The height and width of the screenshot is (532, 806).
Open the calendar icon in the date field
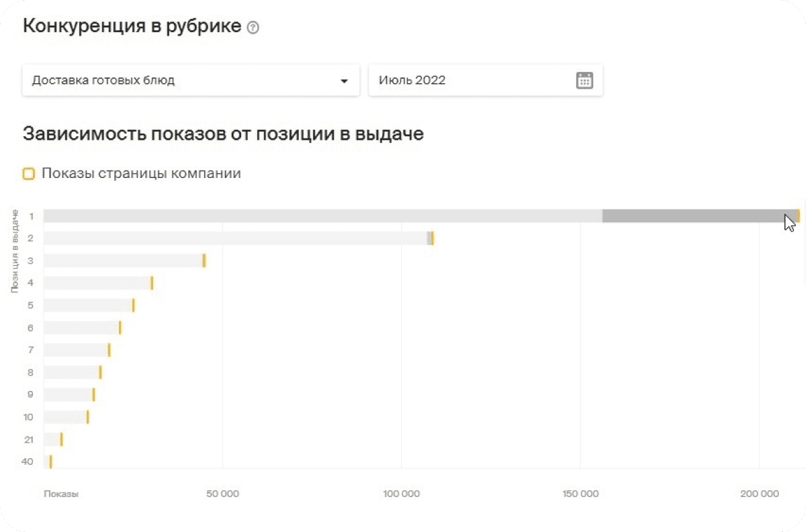click(x=584, y=79)
